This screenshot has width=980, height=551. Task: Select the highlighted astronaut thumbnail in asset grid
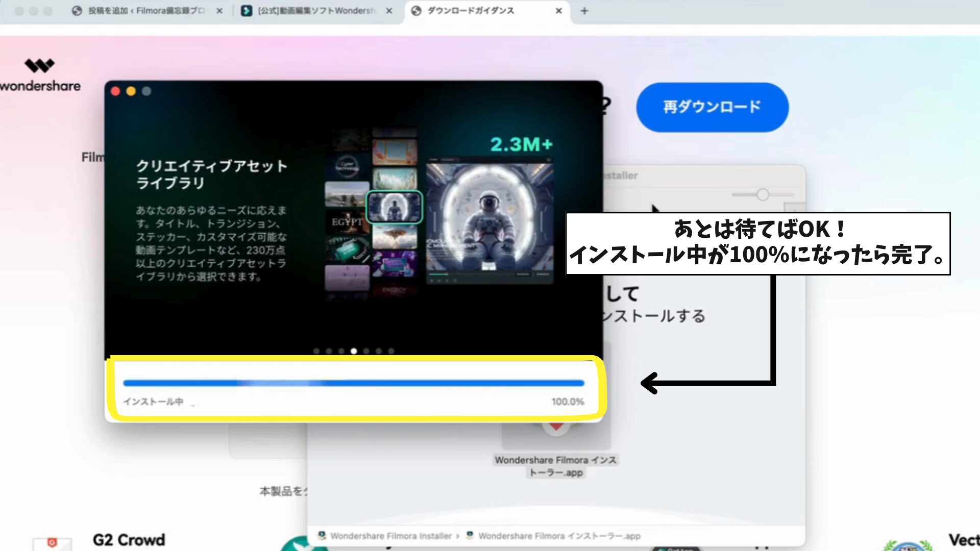[395, 207]
